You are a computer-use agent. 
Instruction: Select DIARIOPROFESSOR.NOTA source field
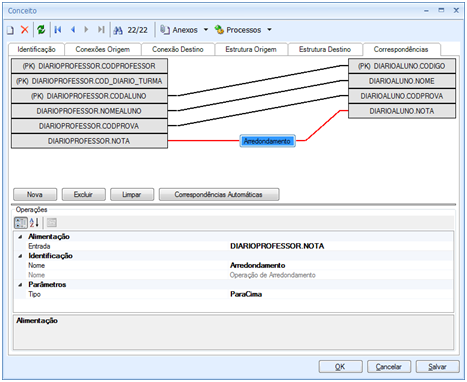pos(89,141)
